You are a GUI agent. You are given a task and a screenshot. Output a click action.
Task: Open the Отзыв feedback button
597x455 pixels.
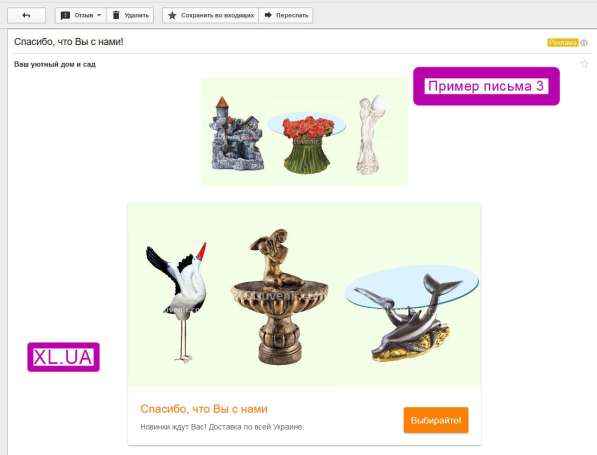(81, 16)
